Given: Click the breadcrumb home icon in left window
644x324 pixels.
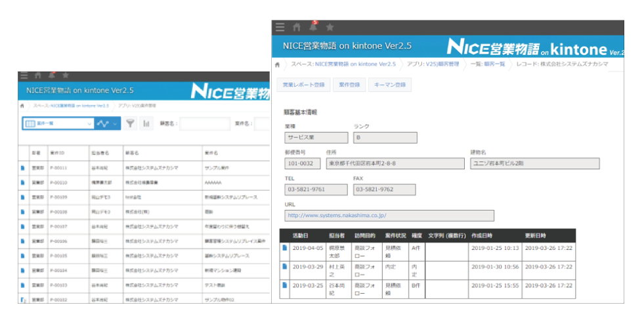Looking at the screenshot, I should click(x=23, y=105).
